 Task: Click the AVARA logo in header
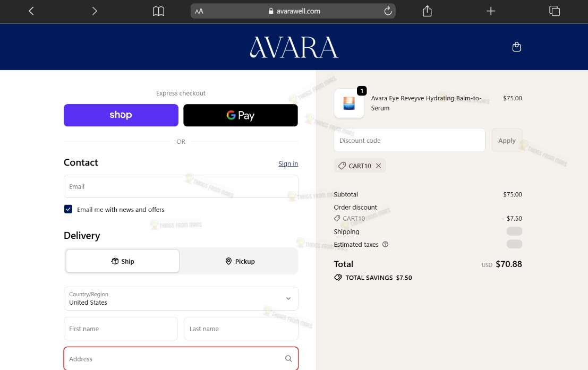tap(294, 47)
